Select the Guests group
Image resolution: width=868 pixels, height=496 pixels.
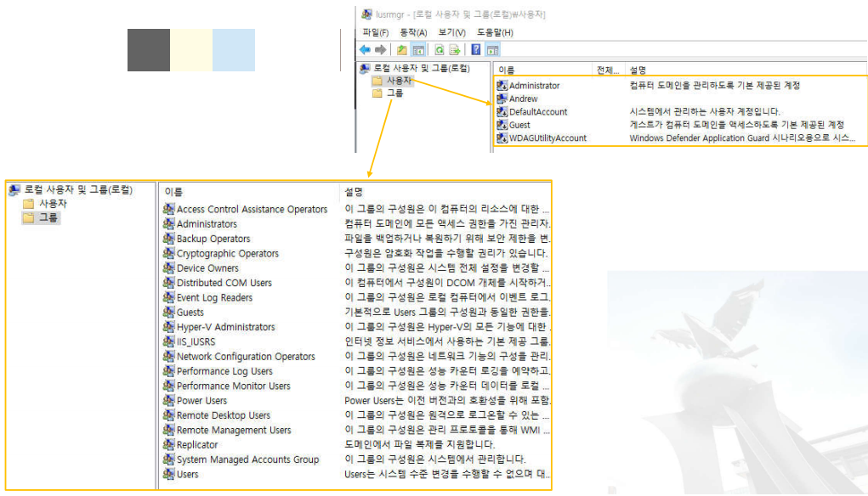pyautogui.click(x=184, y=313)
